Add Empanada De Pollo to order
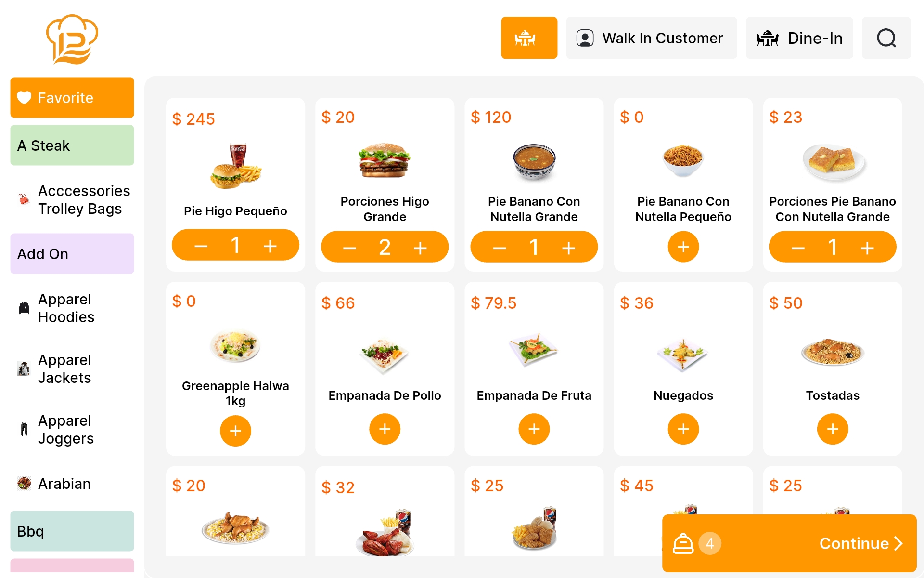The width and height of the screenshot is (924, 578). (x=385, y=429)
